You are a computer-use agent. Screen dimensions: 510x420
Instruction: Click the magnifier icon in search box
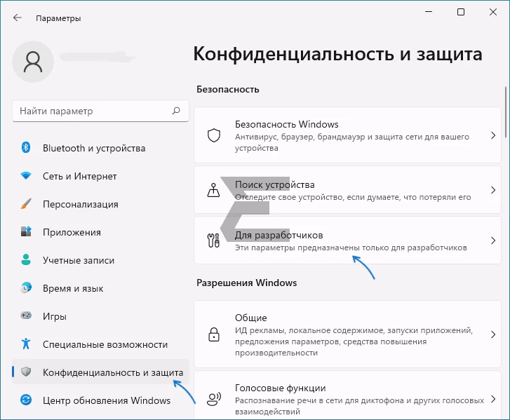176,111
